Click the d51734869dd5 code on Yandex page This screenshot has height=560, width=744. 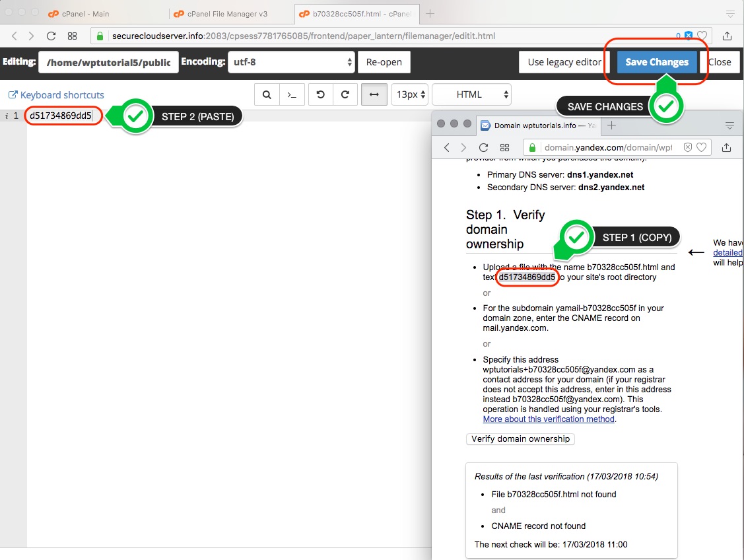pyautogui.click(x=527, y=277)
